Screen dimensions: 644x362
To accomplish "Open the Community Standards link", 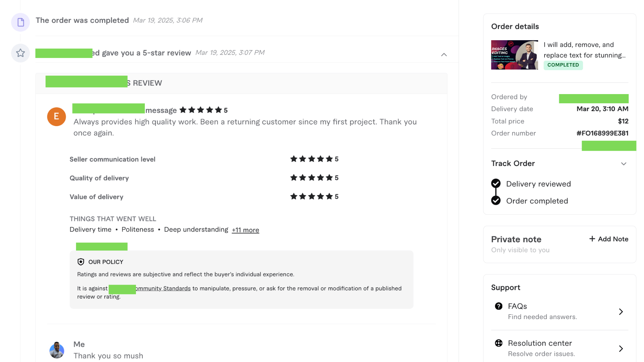I will point(163,288).
